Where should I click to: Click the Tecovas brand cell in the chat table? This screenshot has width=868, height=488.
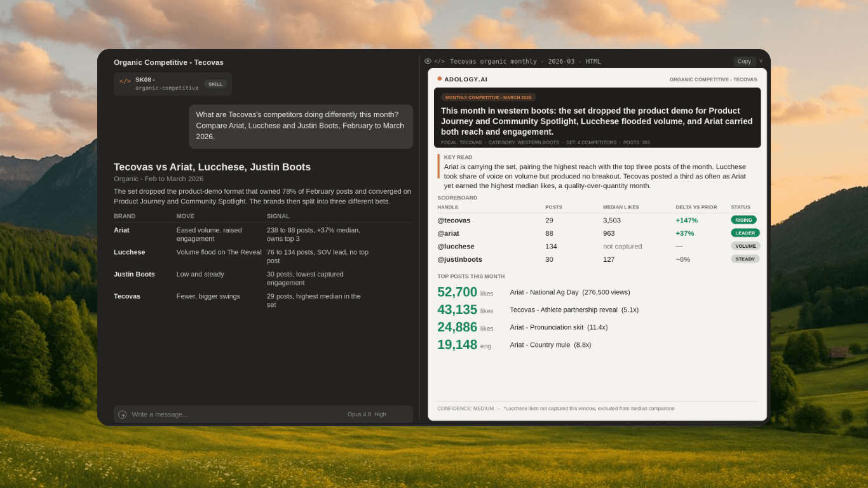pos(127,296)
